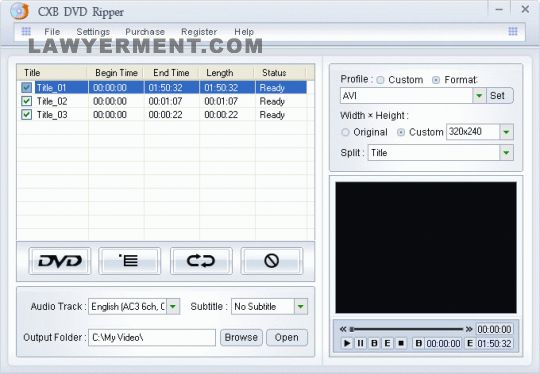Viewport: 540px width, 374px height.
Task: Click the black video preview area
Action: 426,248
